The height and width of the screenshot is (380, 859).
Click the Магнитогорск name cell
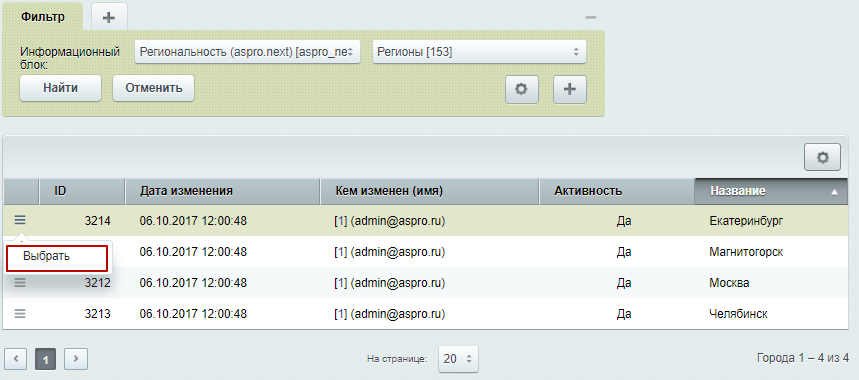pyautogui.click(x=746, y=252)
